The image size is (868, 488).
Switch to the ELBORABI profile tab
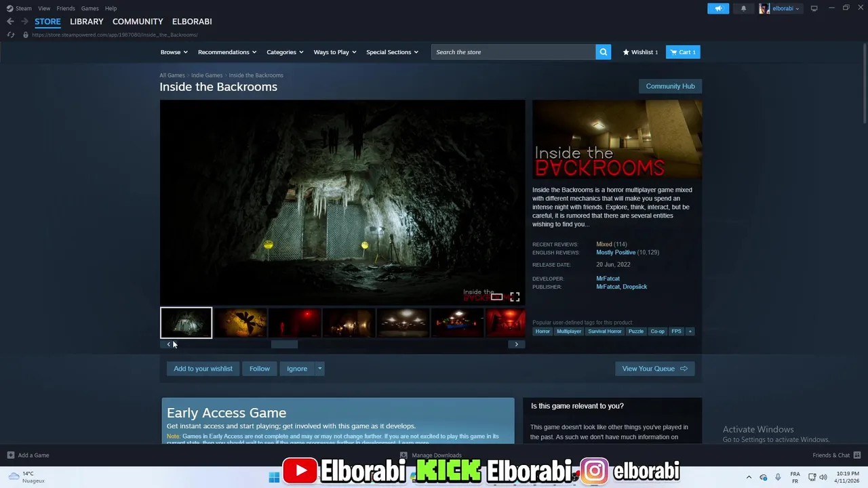click(192, 22)
